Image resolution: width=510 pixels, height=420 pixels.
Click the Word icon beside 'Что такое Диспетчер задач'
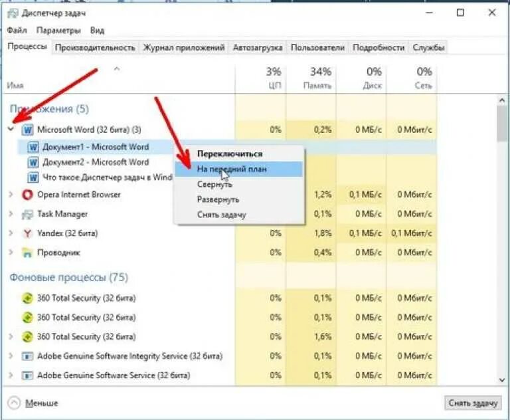pyautogui.click(x=33, y=177)
